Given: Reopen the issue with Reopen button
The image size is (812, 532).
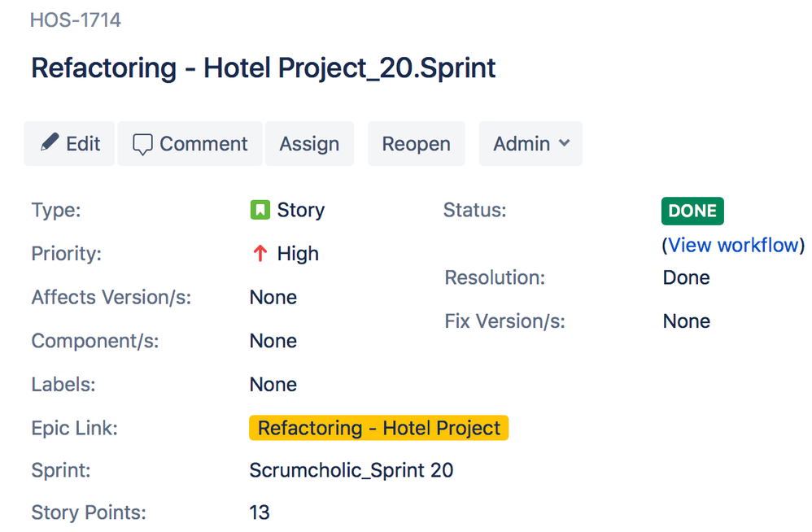Looking at the screenshot, I should coord(416,144).
